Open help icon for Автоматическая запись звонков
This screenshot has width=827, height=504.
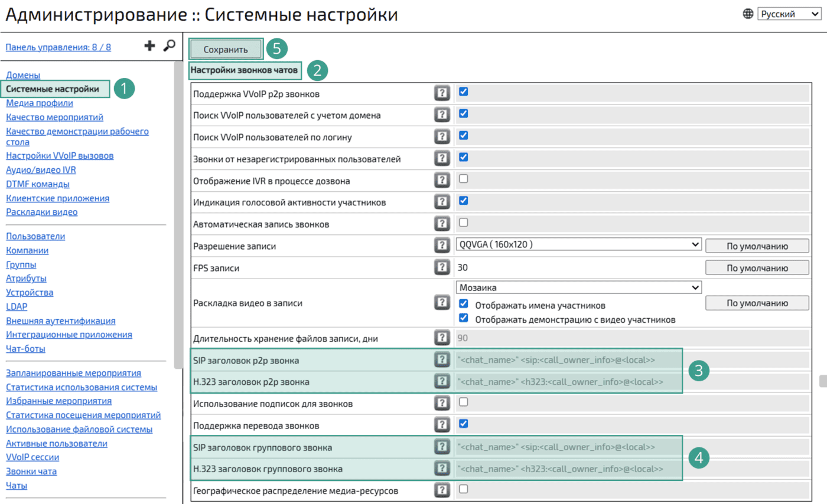click(441, 224)
